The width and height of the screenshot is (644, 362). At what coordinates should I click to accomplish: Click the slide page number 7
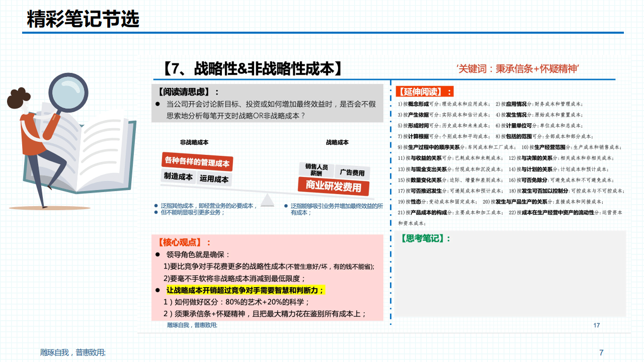click(x=601, y=352)
